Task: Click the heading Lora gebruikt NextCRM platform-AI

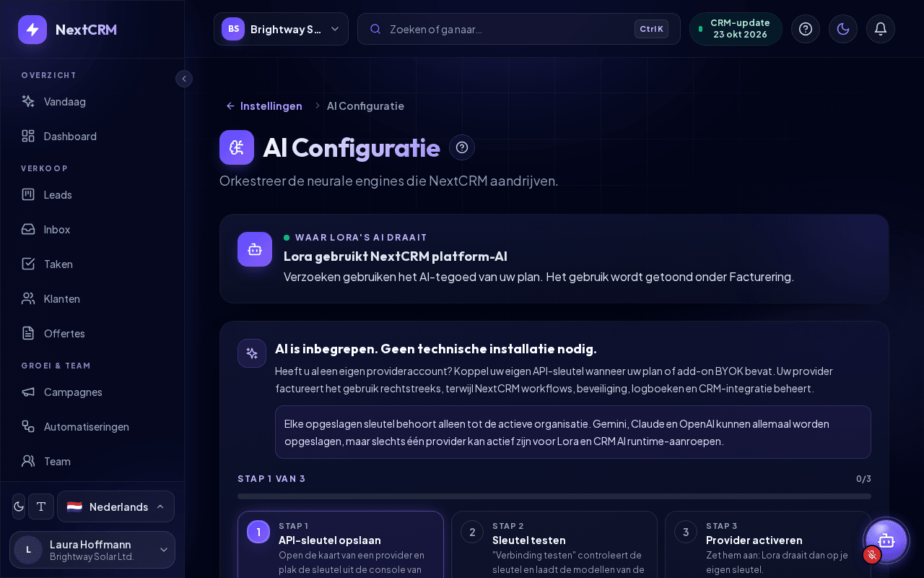Action: [396, 256]
